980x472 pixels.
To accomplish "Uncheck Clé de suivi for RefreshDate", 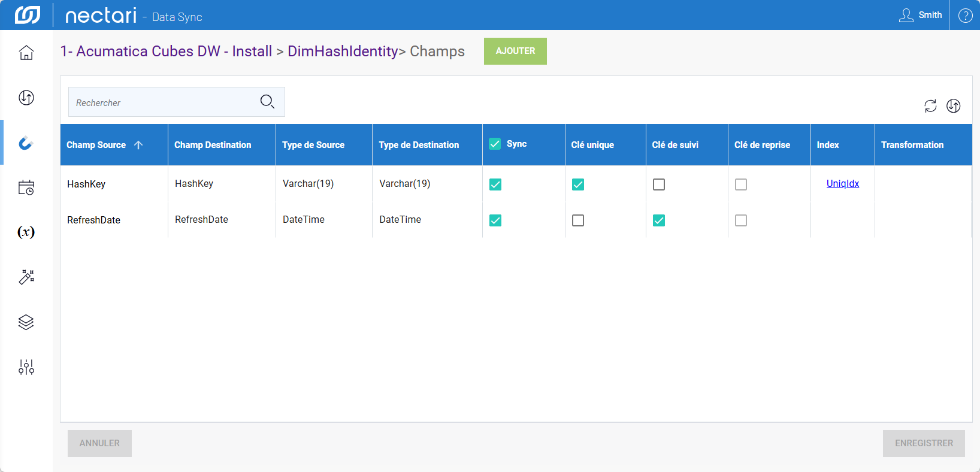I will click(659, 220).
